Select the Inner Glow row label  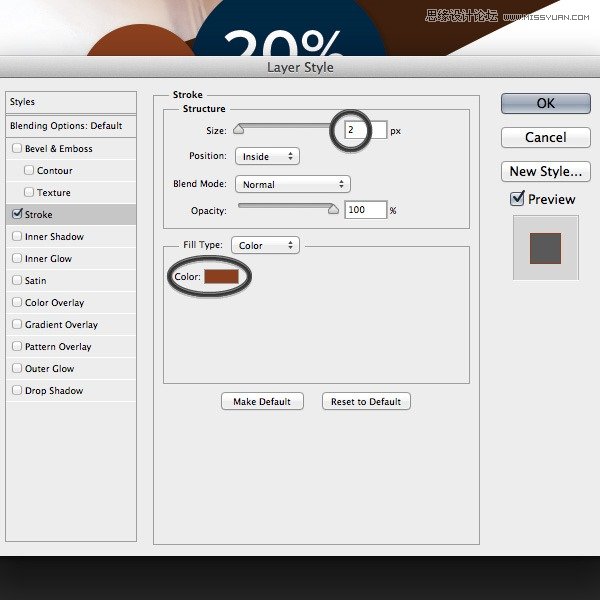48,259
